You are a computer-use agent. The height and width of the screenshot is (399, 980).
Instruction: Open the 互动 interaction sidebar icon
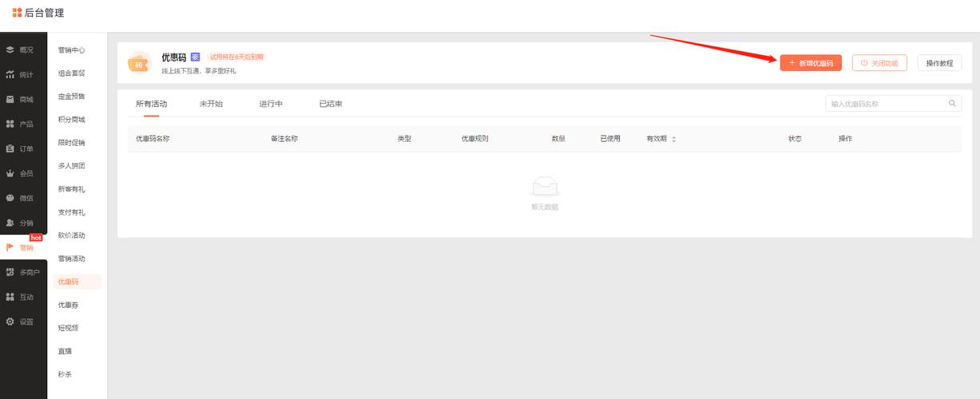10,297
